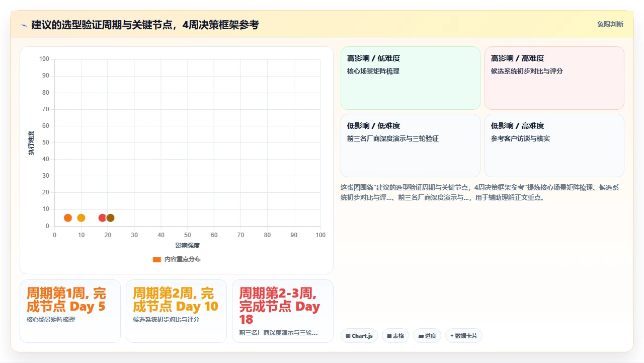Open the 低影响 / 高难度 quadrant card
The image size is (644, 363).
[x=554, y=146]
